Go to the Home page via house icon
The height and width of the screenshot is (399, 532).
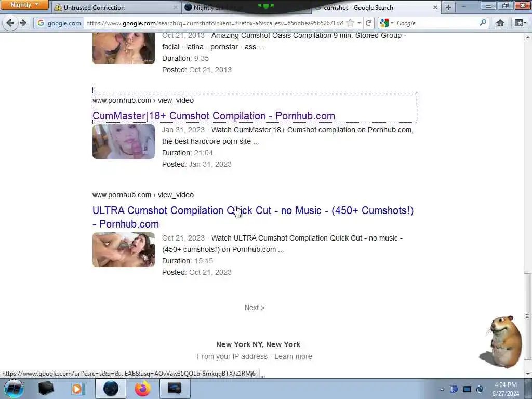click(x=500, y=23)
